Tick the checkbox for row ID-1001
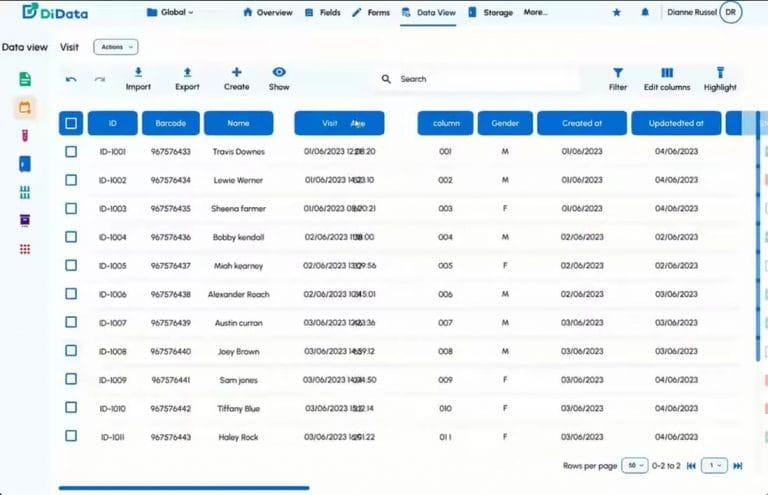This screenshot has height=495, width=768. click(x=71, y=152)
